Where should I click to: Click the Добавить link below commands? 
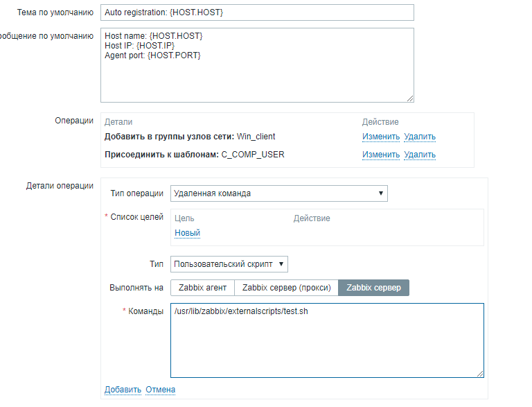(x=123, y=390)
